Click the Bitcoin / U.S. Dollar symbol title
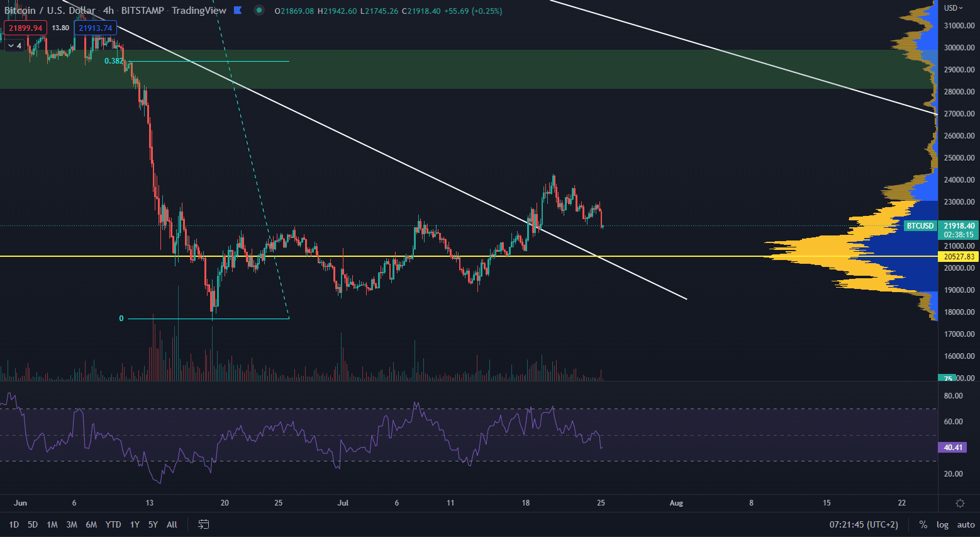The width and height of the screenshot is (980, 537). click(50, 10)
